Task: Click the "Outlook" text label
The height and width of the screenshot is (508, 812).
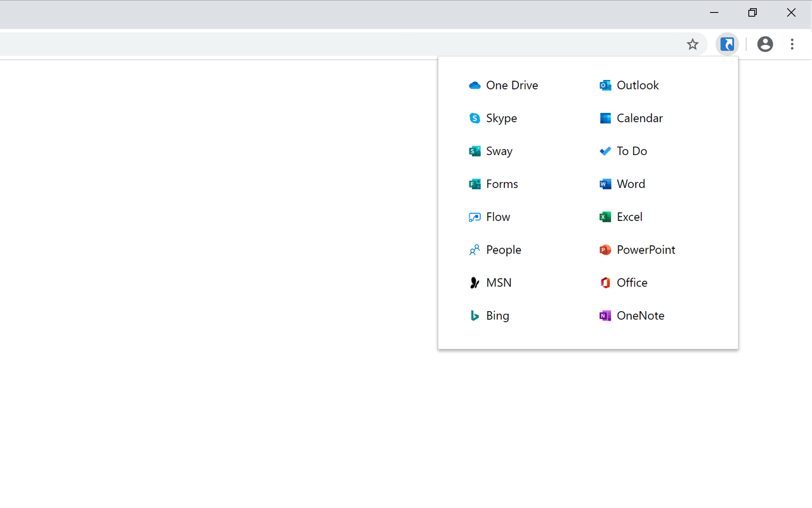Action: pyautogui.click(x=638, y=85)
